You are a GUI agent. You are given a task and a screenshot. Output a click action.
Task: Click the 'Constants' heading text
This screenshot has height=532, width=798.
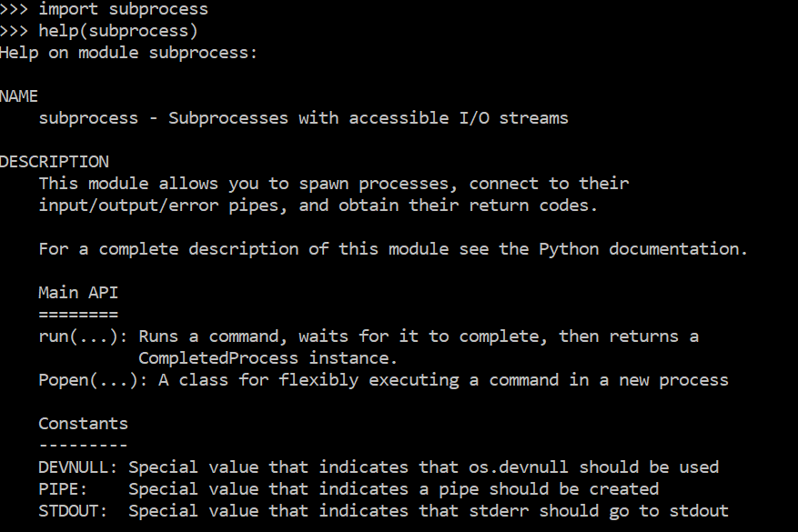pos(83,424)
